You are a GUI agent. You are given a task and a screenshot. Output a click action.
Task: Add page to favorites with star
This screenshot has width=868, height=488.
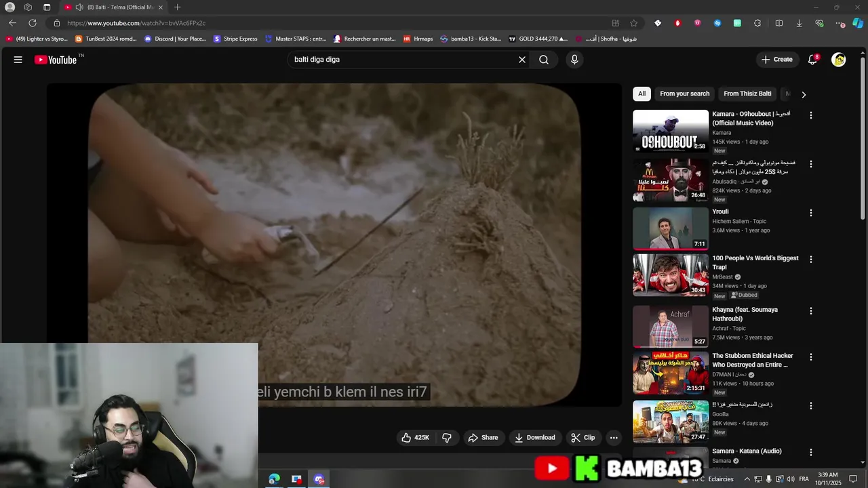pos(633,23)
